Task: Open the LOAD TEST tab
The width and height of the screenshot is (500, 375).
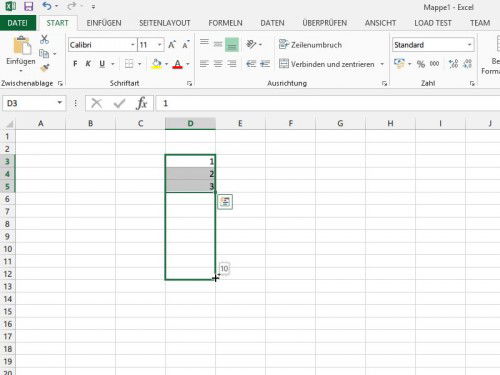Action: 433,23
